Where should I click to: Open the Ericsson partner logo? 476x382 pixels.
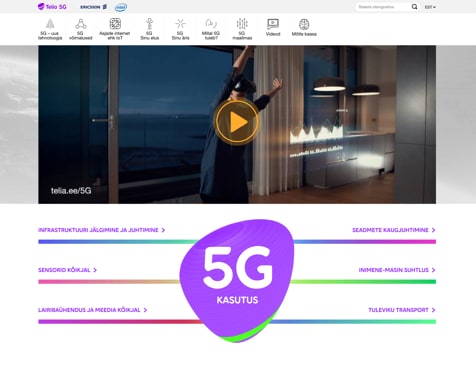pos(93,7)
